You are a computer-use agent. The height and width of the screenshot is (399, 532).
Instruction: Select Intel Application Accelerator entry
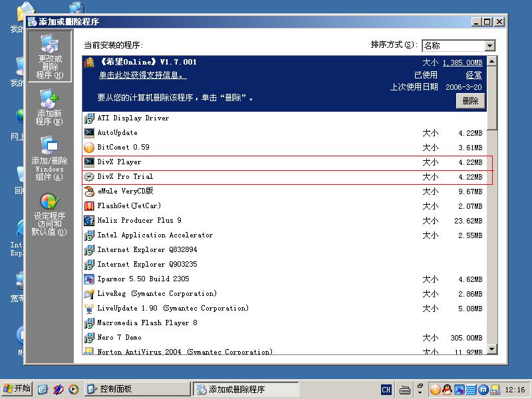[x=285, y=235]
